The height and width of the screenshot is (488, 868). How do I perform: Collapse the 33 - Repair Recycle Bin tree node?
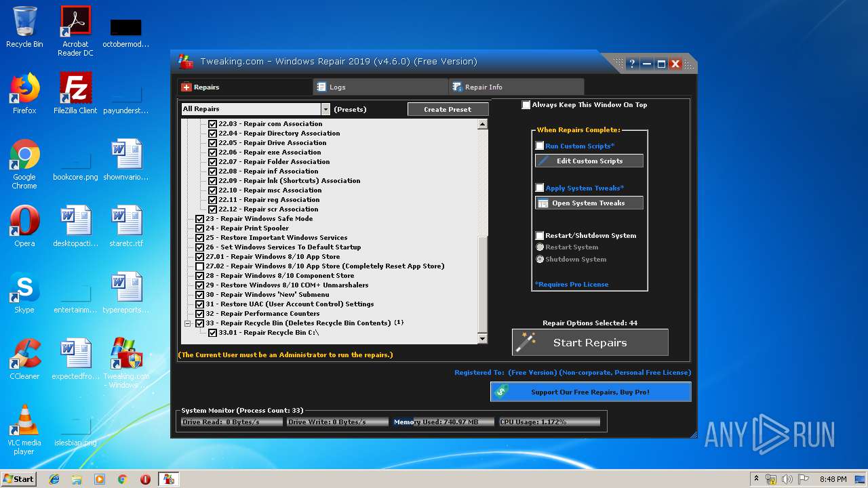point(188,323)
